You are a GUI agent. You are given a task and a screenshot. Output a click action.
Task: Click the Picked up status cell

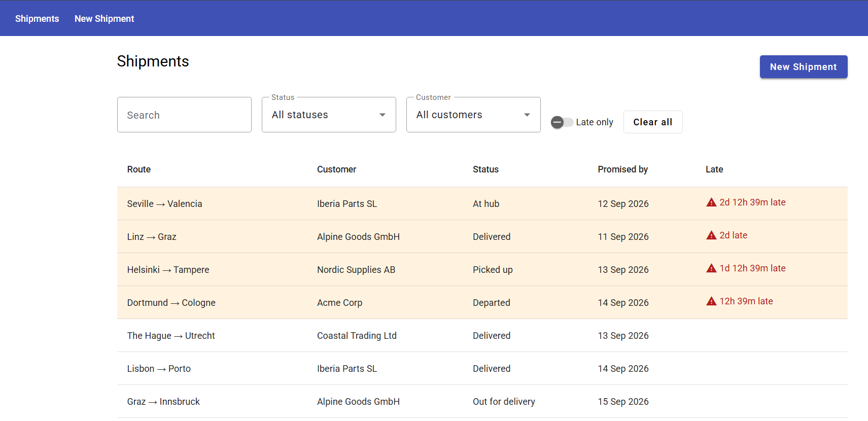[x=493, y=270]
